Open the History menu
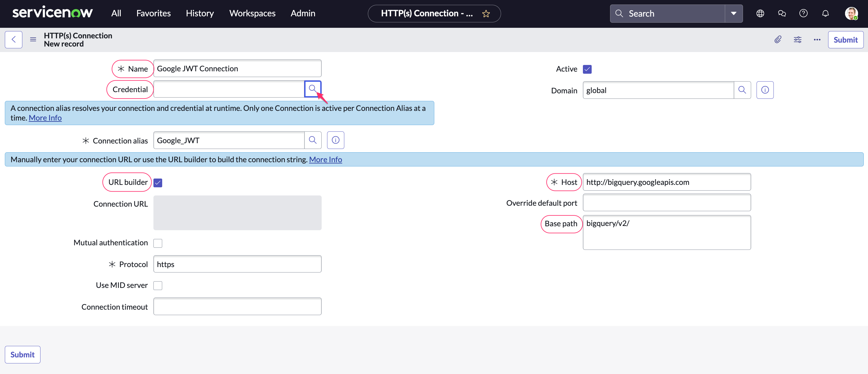Viewport: 868px width, 374px height. coord(200,13)
